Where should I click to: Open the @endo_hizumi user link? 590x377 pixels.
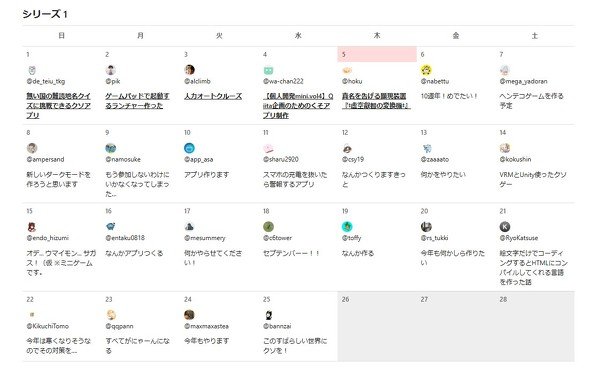pyautogui.click(x=48, y=238)
